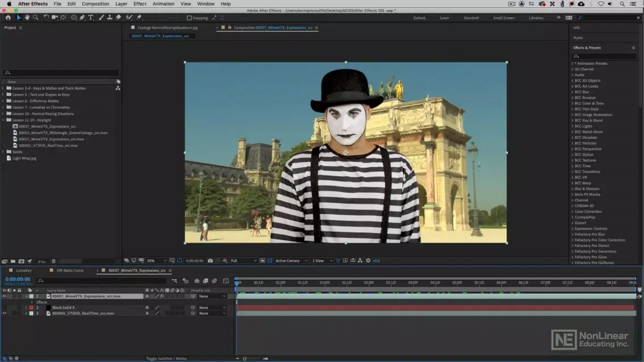
Task: Show the Black Solid 3 layer eye toggle
Action: [x=5, y=308]
